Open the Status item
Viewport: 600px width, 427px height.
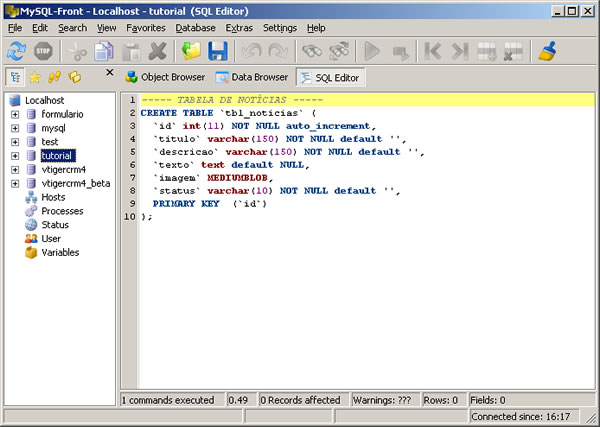pyautogui.click(x=55, y=225)
